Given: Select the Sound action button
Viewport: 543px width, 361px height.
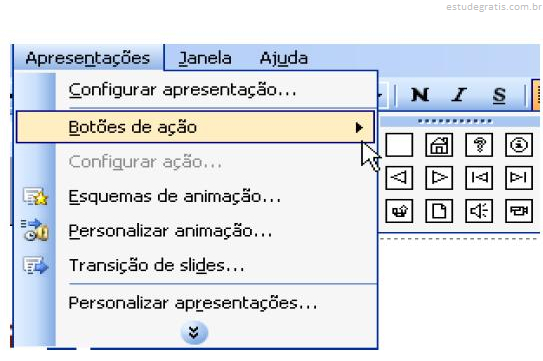Looking at the screenshot, I should pos(479,211).
